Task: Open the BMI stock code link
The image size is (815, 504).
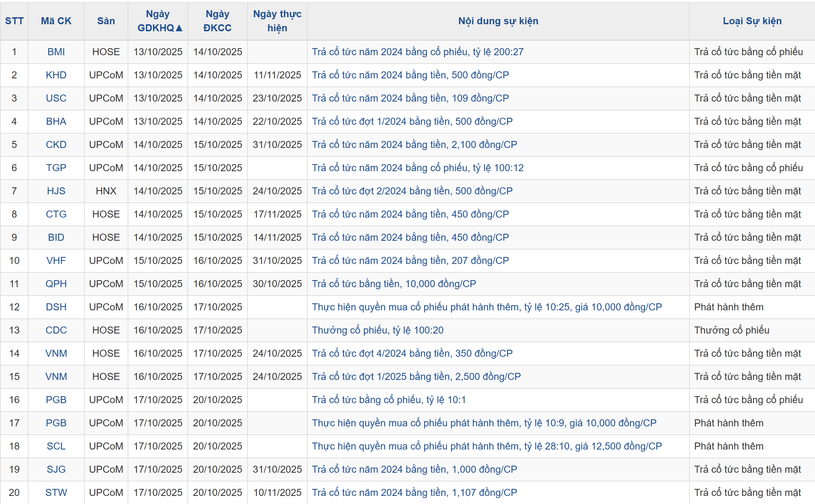Action: (56, 52)
